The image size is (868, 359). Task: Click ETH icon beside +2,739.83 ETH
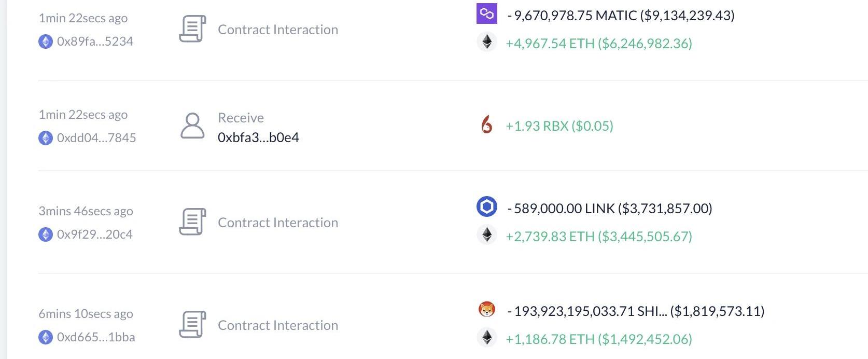coord(486,235)
